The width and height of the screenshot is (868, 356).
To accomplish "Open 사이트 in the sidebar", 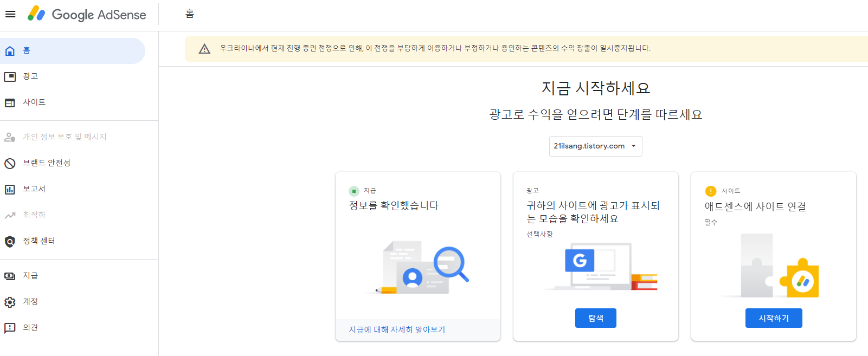I will 73,102.
